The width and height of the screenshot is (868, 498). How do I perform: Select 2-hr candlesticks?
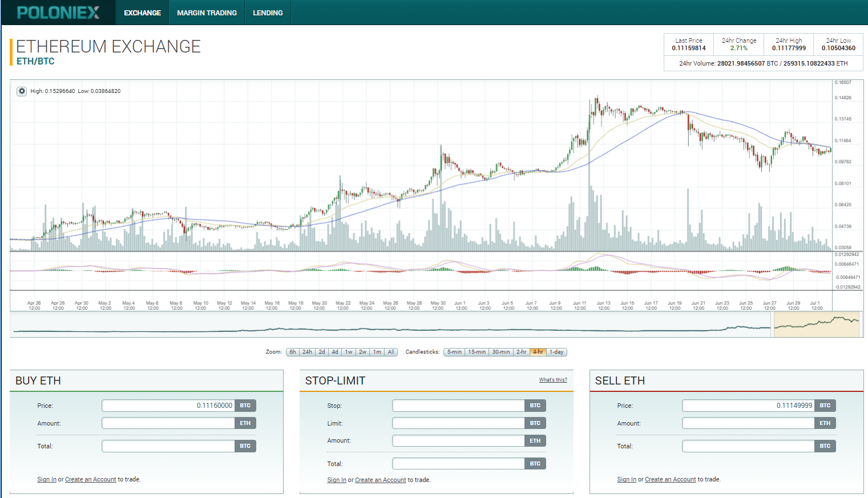(x=522, y=352)
